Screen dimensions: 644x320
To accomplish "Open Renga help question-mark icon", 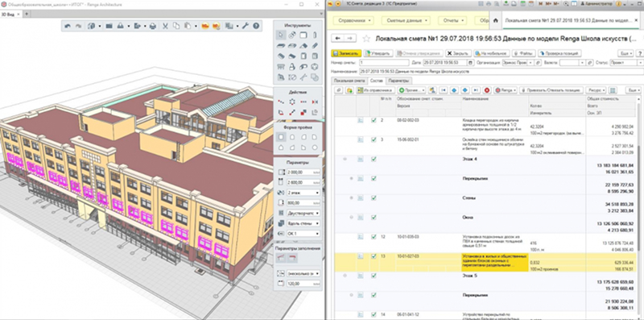I will click(256, 26).
